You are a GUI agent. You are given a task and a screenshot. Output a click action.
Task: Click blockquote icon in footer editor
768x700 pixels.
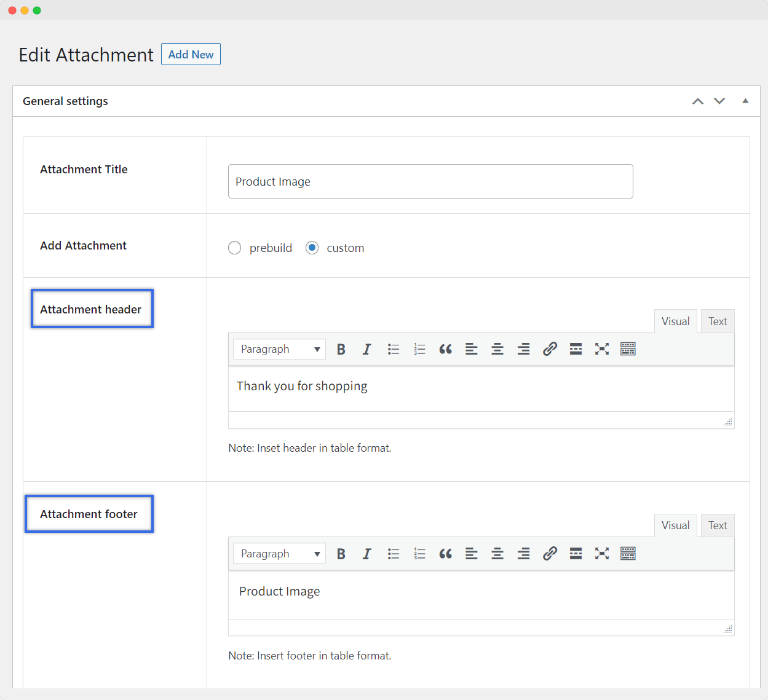point(446,554)
